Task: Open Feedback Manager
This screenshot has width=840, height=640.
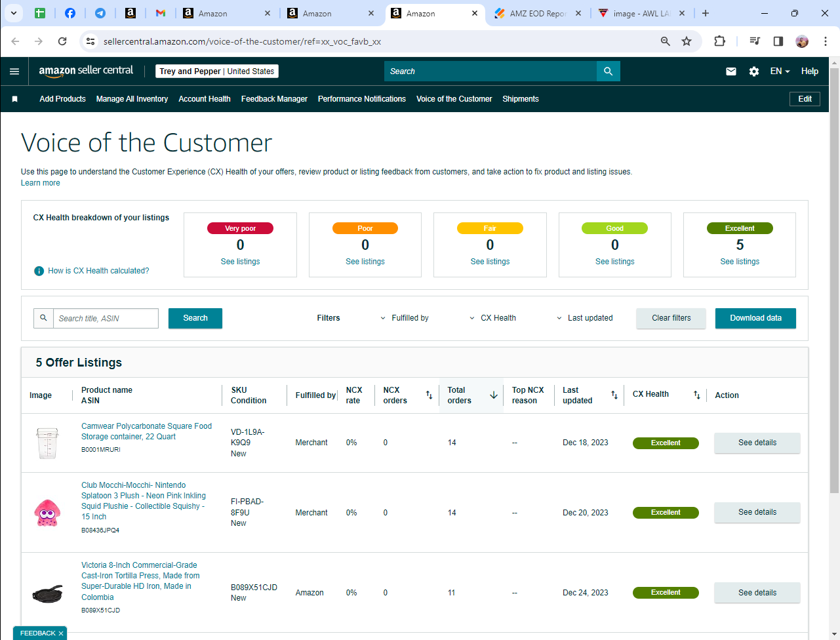Action: tap(274, 99)
